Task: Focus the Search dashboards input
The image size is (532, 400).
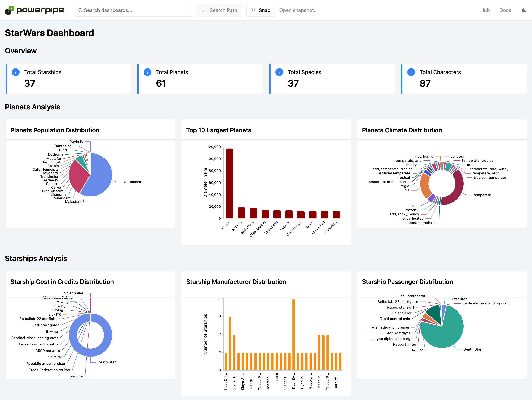Action: click(x=133, y=10)
